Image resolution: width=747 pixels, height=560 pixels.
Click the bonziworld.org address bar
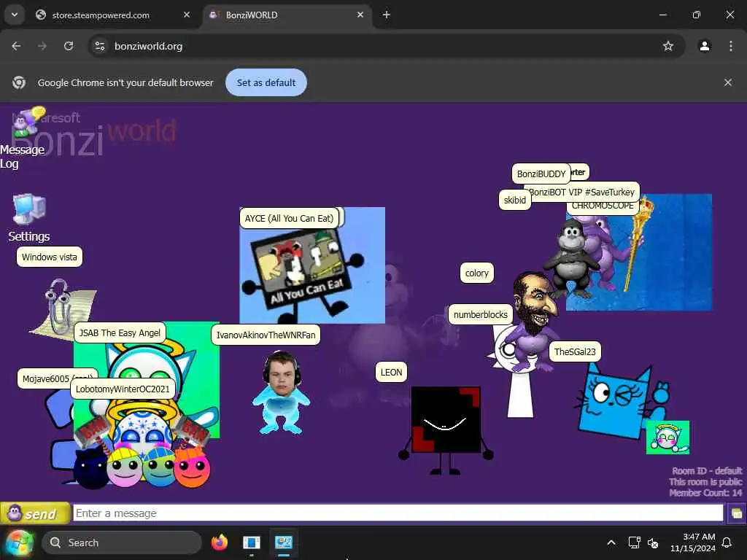click(386, 46)
